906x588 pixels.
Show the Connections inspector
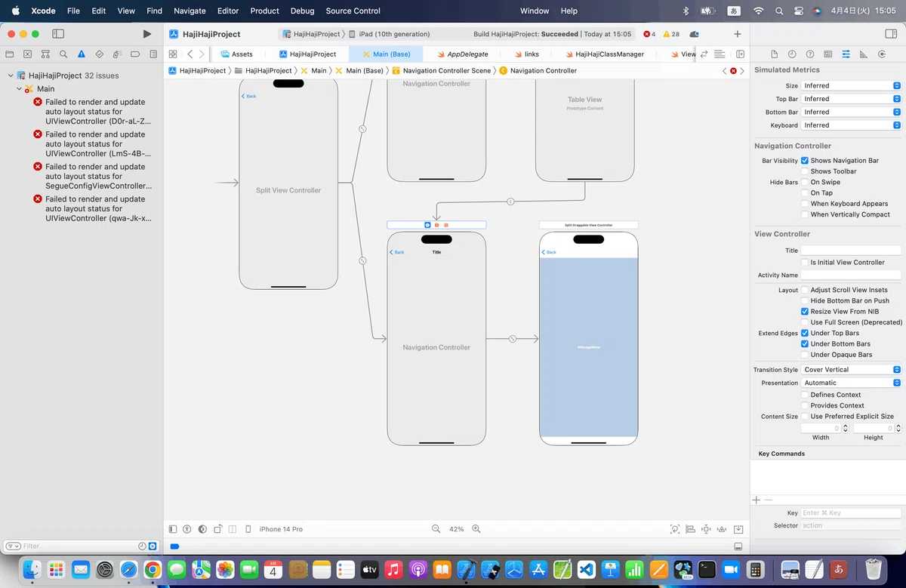click(x=882, y=54)
